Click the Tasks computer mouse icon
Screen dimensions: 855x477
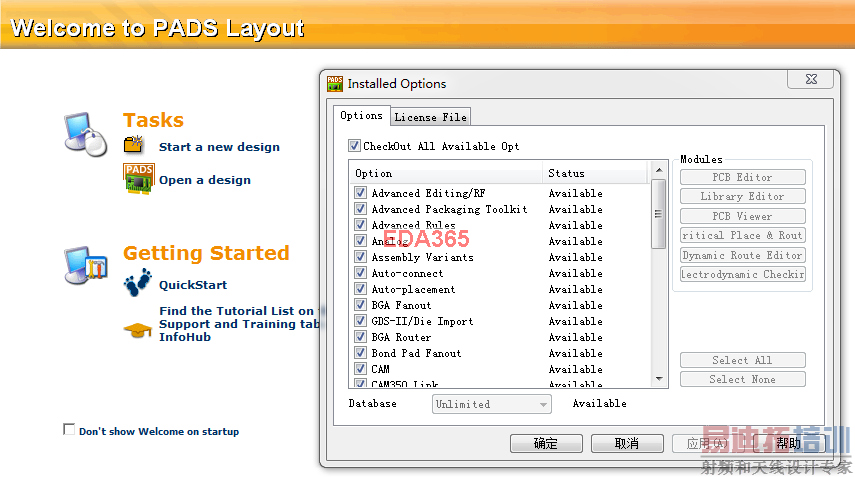86,134
